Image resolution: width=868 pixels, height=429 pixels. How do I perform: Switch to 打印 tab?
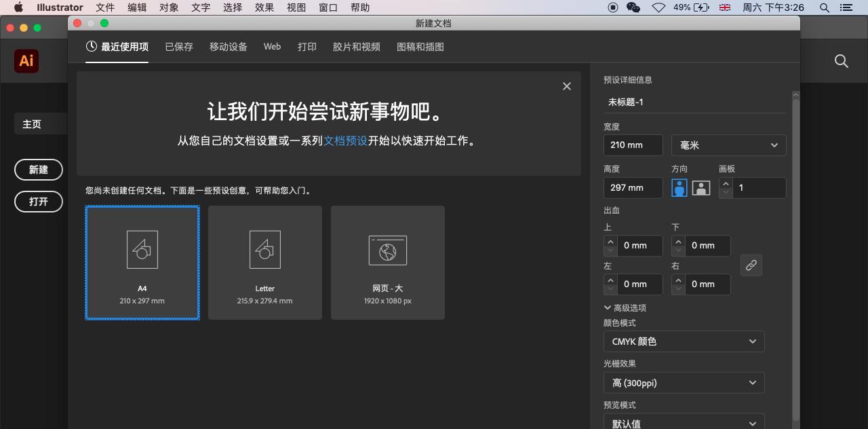coord(307,47)
